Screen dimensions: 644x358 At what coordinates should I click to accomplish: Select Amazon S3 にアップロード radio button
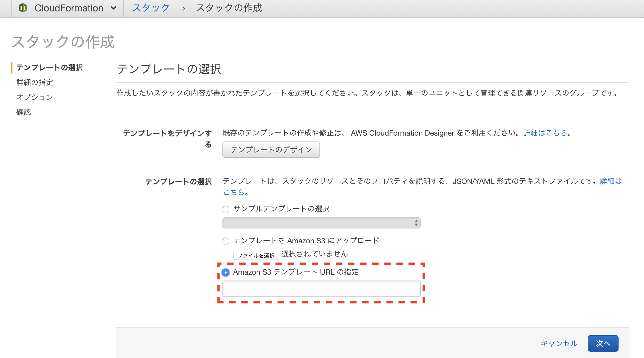pyautogui.click(x=226, y=241)
